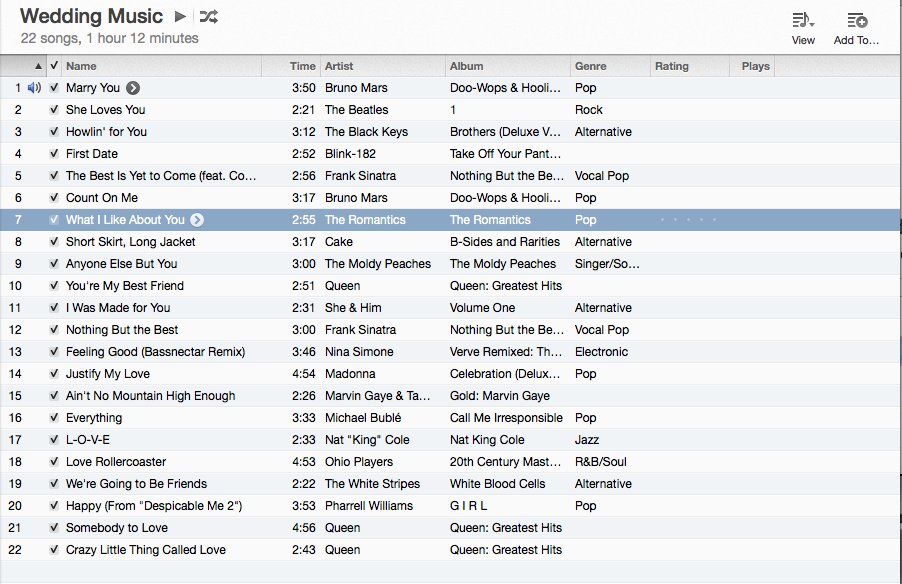Click album Volume One
The width and height of the screenshot is (902, 584).
[482, 308]
